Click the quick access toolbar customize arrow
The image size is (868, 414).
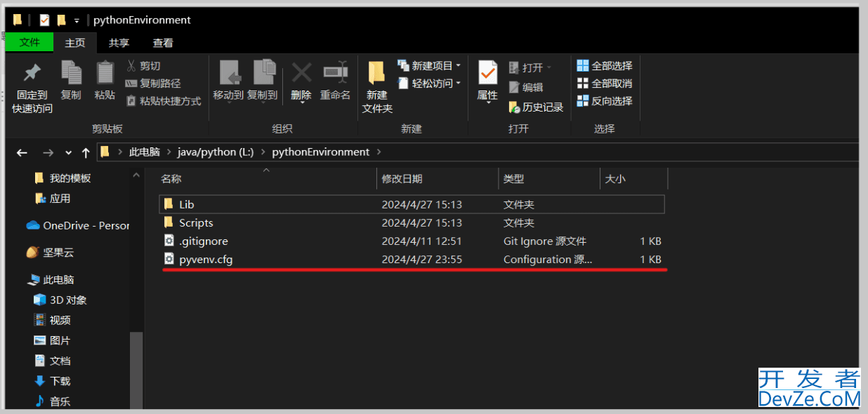pyautogui.click(x=77, y=20)
